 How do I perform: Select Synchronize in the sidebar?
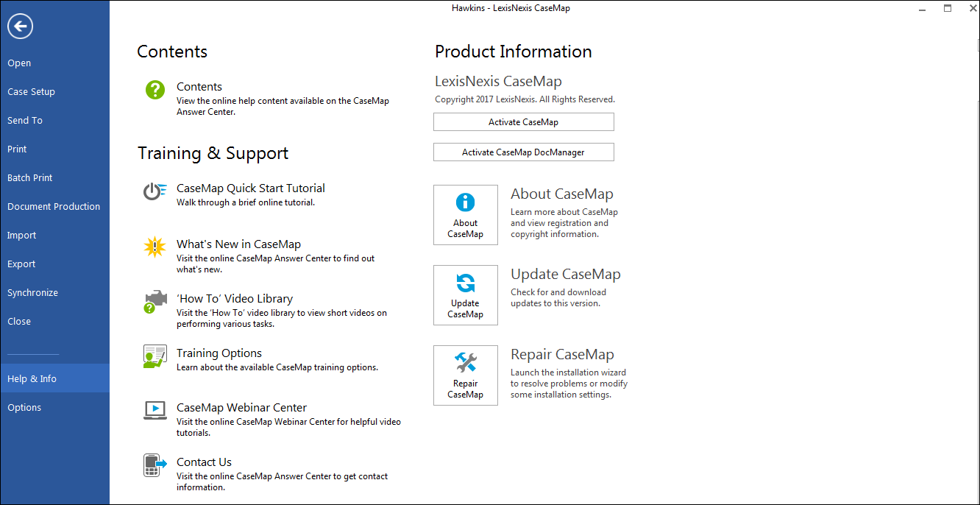(x=54, y=293)
